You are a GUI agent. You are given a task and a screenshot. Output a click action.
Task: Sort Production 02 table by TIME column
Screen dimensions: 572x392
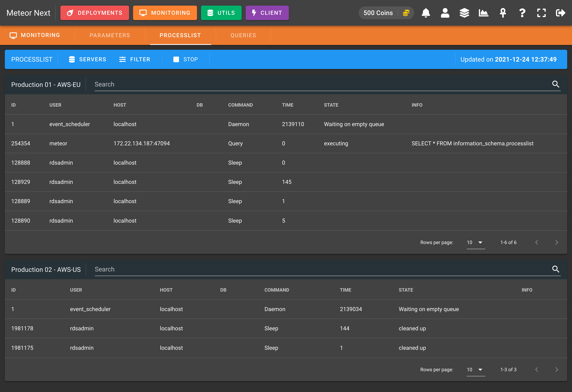point(346,290)
